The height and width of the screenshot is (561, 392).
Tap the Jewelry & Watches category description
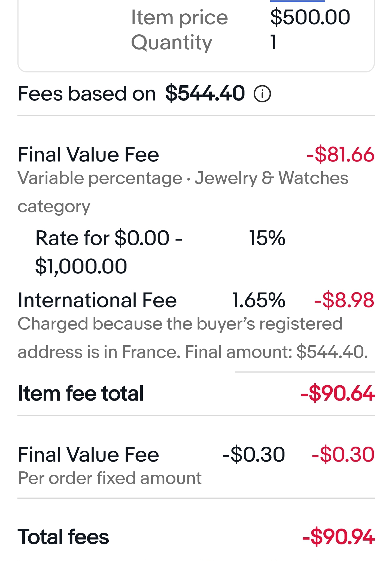pos(183,192)
